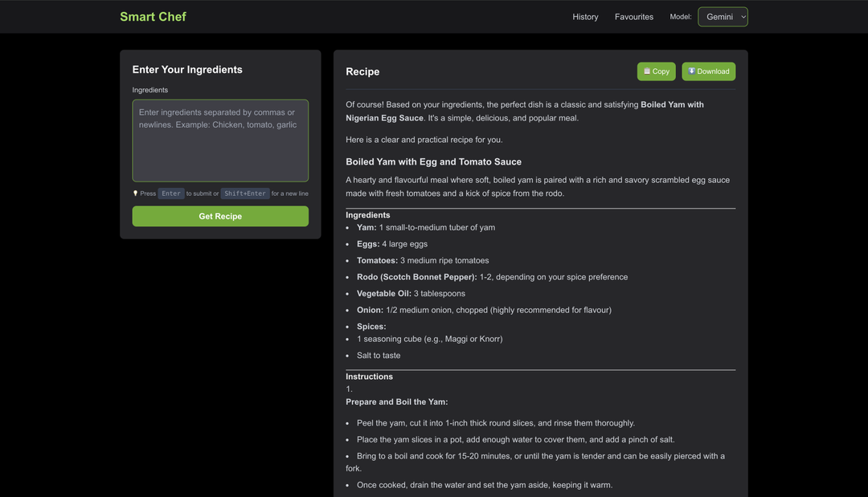Click the Recipe panel heading
Screen dimensions: 868x497
(x=362, y=71)
